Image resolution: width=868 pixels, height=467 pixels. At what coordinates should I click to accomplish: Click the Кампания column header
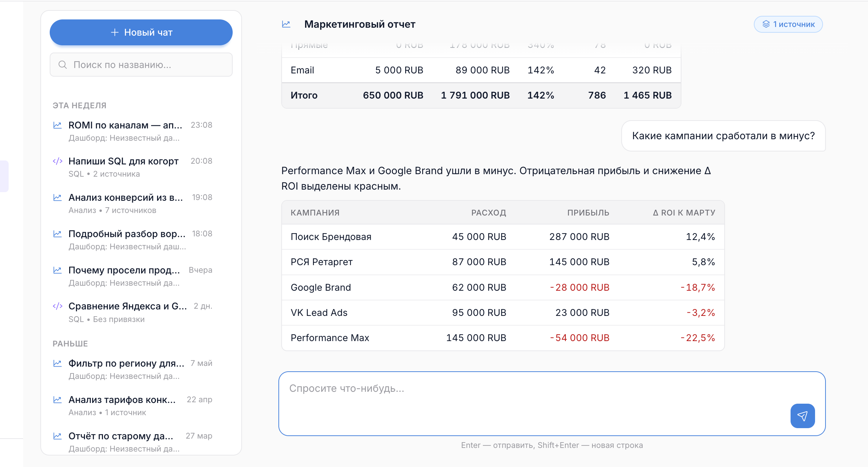click(315, 213)
